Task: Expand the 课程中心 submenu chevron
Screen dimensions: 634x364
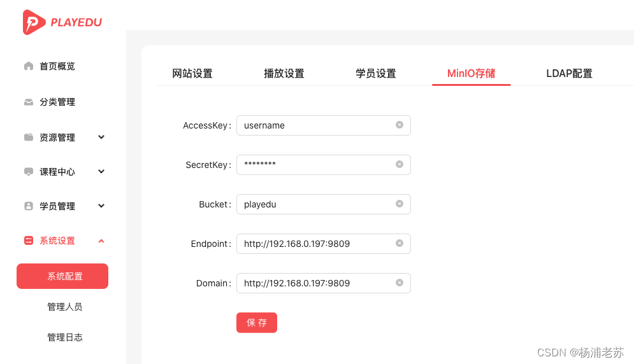Action: pyautogui.click(x=101, y=172)
